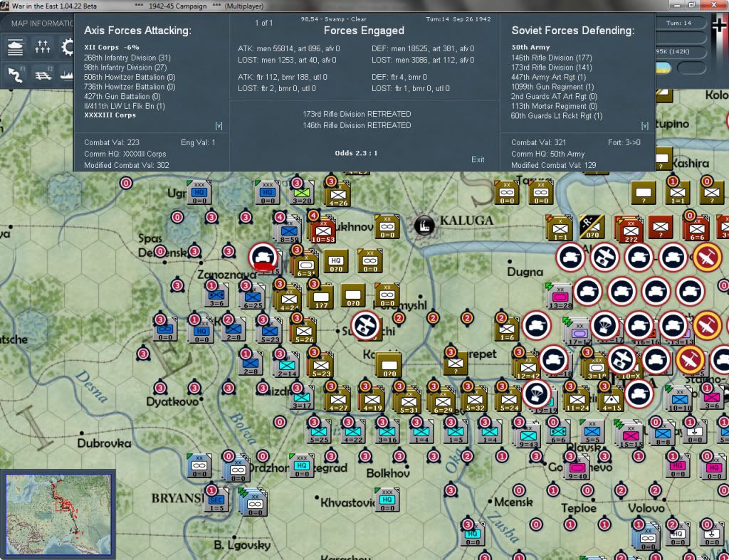Select red Soviet counter 6=6
This screenshot has height=560, width=729.
click(696, 228)
